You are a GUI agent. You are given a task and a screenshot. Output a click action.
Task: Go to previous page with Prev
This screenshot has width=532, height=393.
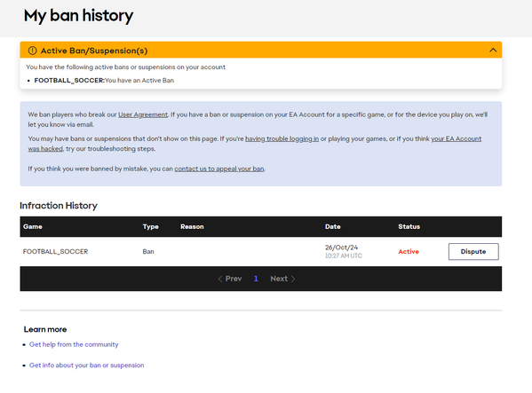[x=234, y=279]
